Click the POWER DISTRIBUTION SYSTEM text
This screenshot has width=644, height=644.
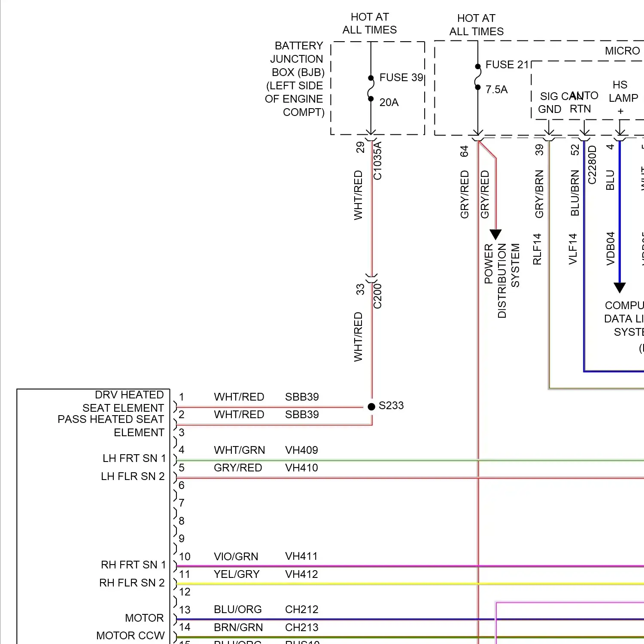click(x=502, y=281)
